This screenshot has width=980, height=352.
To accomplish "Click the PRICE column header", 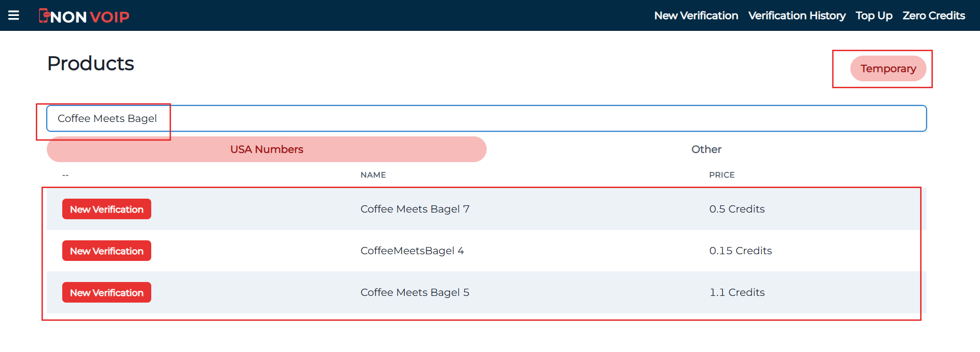I will [722, 175].
